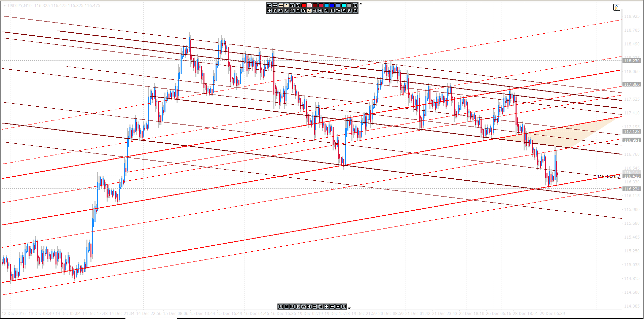Click minus button in timeframe toolbar
644x319 pixels.
click(x=332, y=307)
